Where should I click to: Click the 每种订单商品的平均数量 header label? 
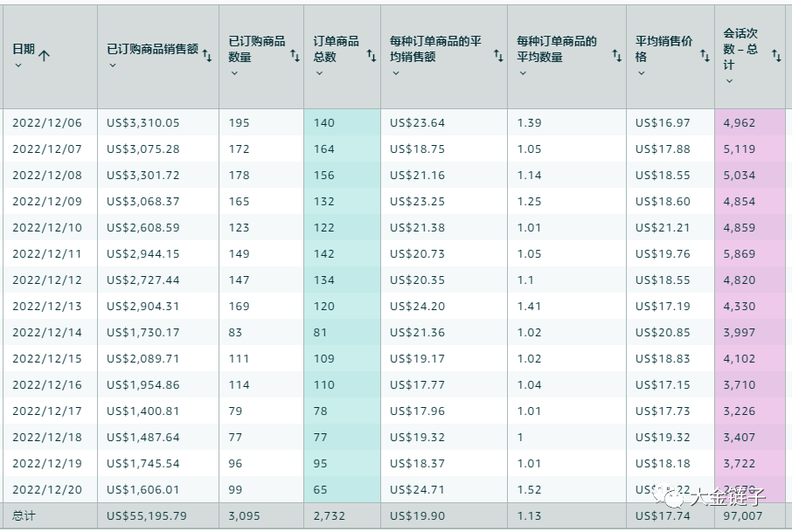(x=557, y=49)
